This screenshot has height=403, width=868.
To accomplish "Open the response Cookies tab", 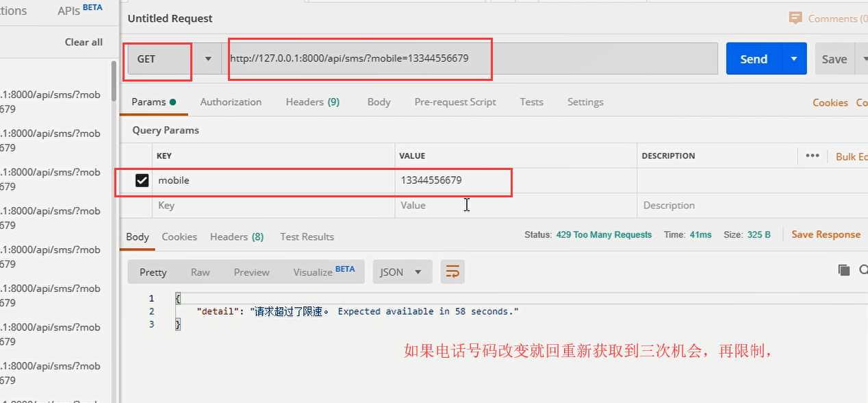I will click(179, 237).
